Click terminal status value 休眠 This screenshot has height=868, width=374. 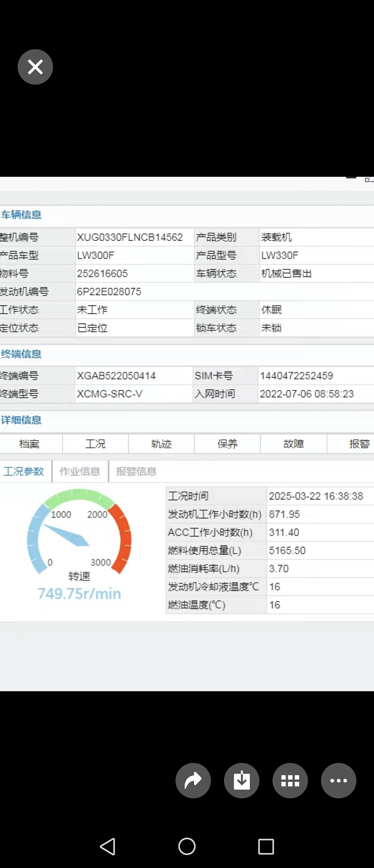click(271, 310)
